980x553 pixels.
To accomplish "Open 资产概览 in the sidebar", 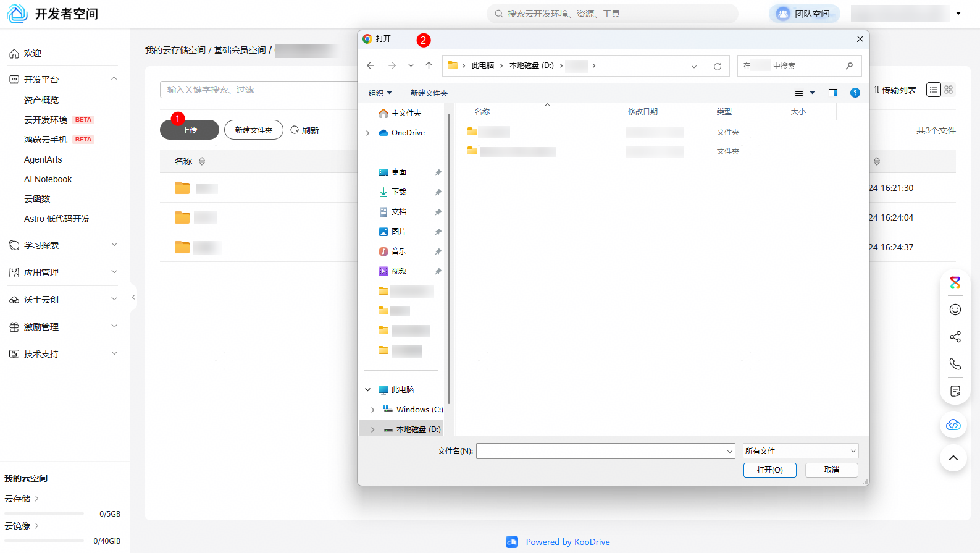I will tap(41, 100).
